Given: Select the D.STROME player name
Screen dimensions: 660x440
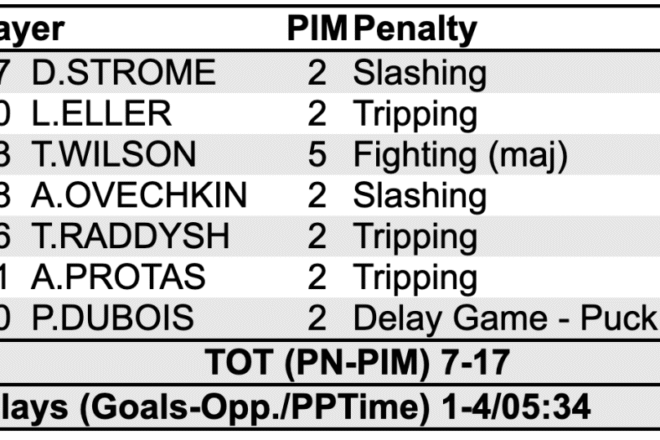Looking at the screenshot, I should tap(124, 72).
